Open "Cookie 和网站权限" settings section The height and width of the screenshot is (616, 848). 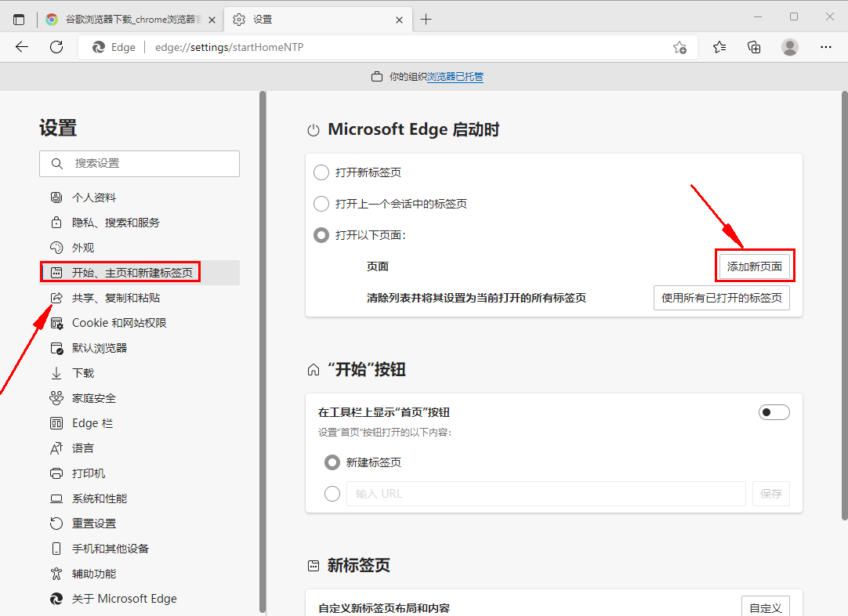pyautogui.click(x=119, y=323)
